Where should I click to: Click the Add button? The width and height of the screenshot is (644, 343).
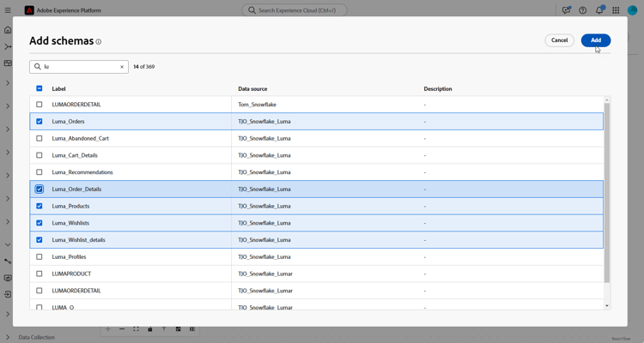pos(596,40)
